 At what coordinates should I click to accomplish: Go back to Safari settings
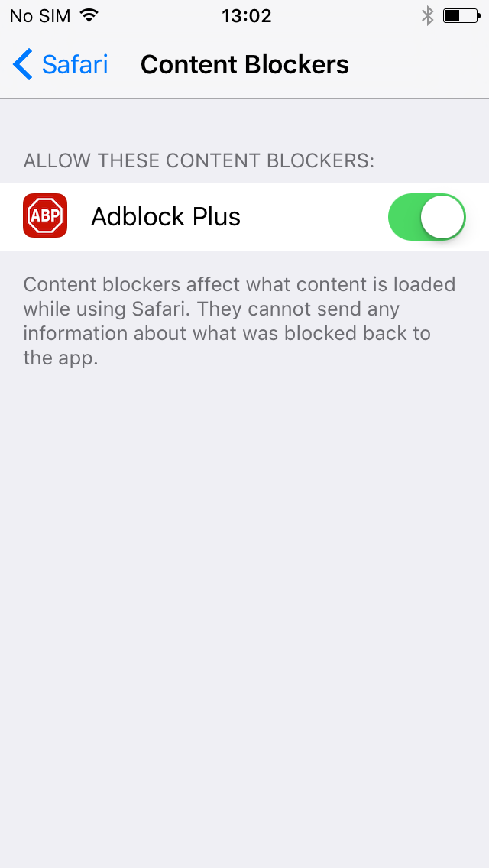click(60, 64)
